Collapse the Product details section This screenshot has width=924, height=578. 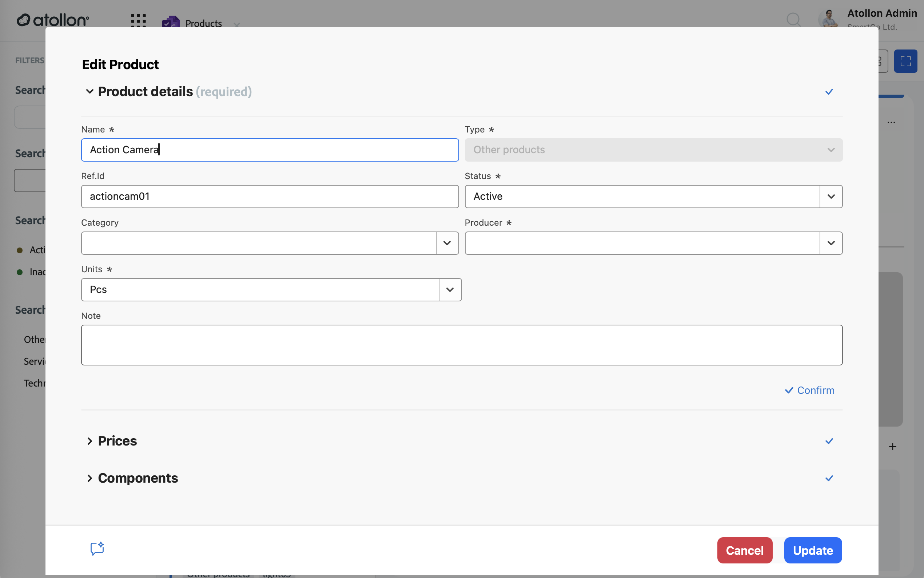click(89, 91)
